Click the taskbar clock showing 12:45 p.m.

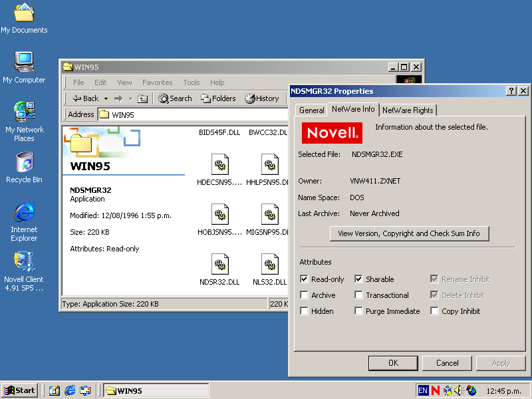click(504, 391)
